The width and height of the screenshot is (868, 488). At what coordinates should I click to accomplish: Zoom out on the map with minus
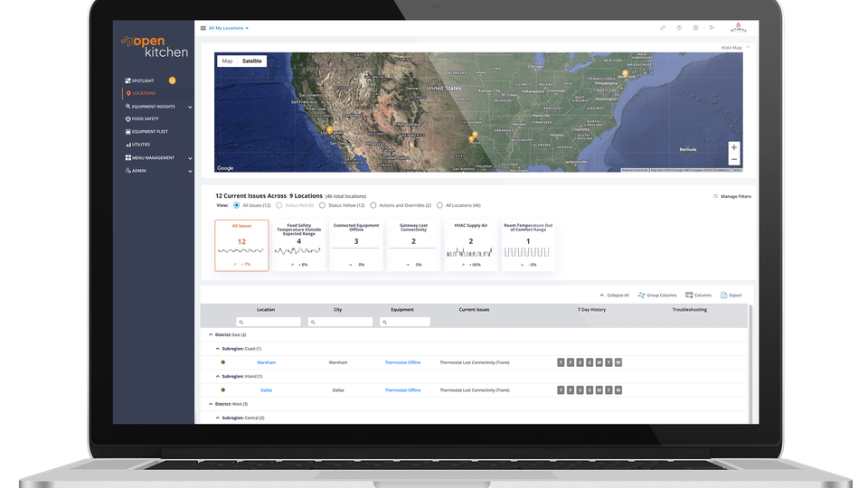coord(733,159)
